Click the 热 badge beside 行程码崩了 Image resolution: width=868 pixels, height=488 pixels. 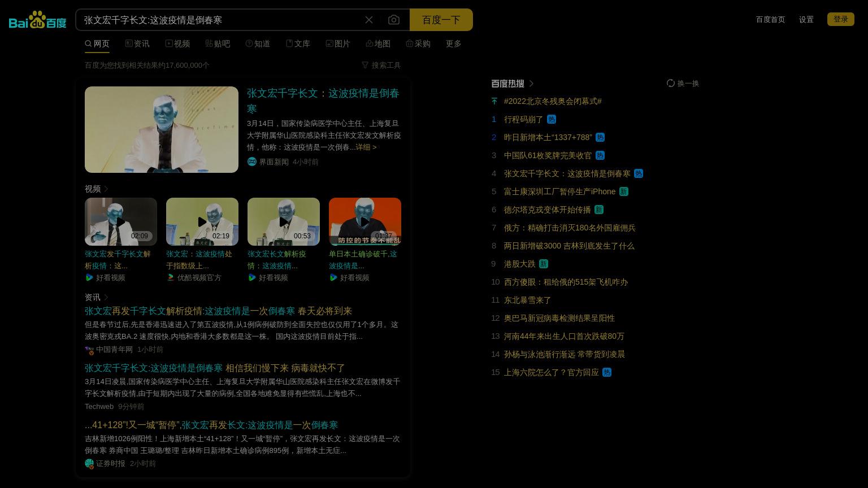tap(552, 119)
